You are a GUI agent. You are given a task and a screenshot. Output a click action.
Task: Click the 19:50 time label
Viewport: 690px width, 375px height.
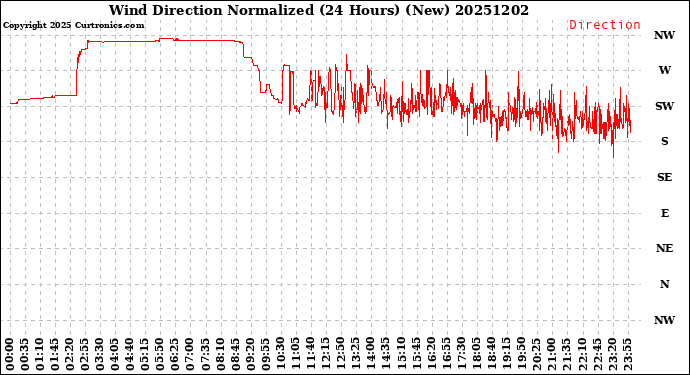[521, 354]
